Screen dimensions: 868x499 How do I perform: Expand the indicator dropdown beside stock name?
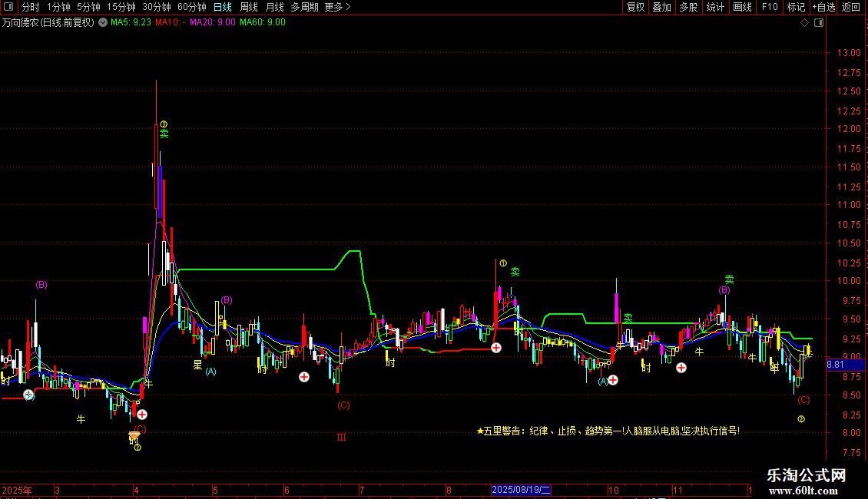tap(103, 23)
